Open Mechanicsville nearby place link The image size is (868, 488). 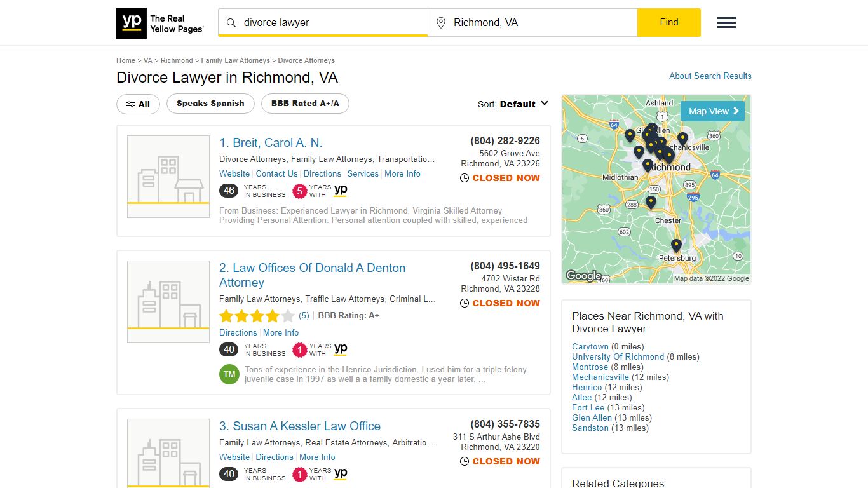[600, 377]
